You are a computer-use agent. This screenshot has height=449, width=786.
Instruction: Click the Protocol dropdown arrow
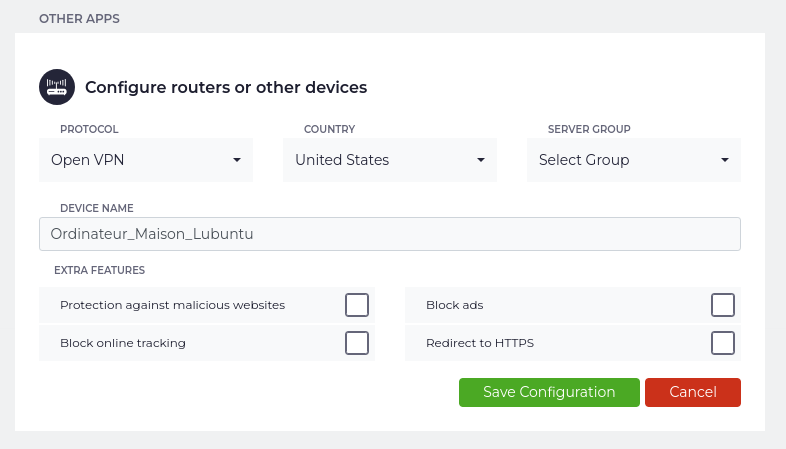[x=237, y=160]
